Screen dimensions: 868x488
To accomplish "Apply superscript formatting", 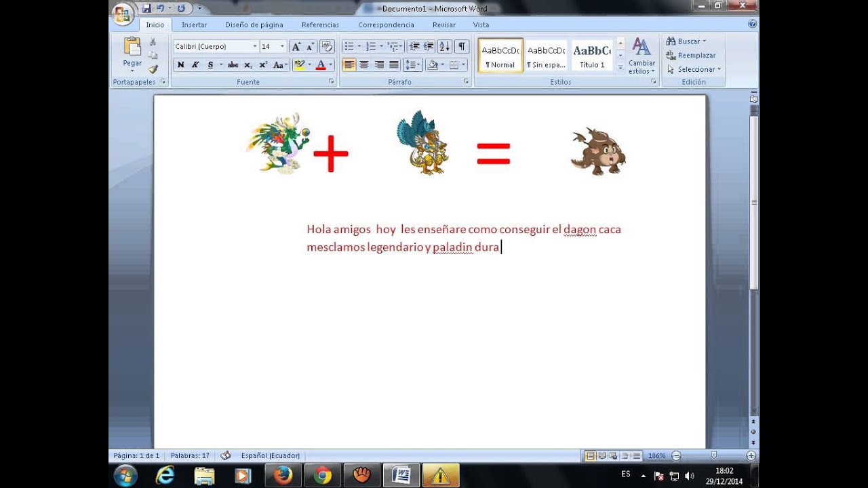I will click(x=263, y=65).
